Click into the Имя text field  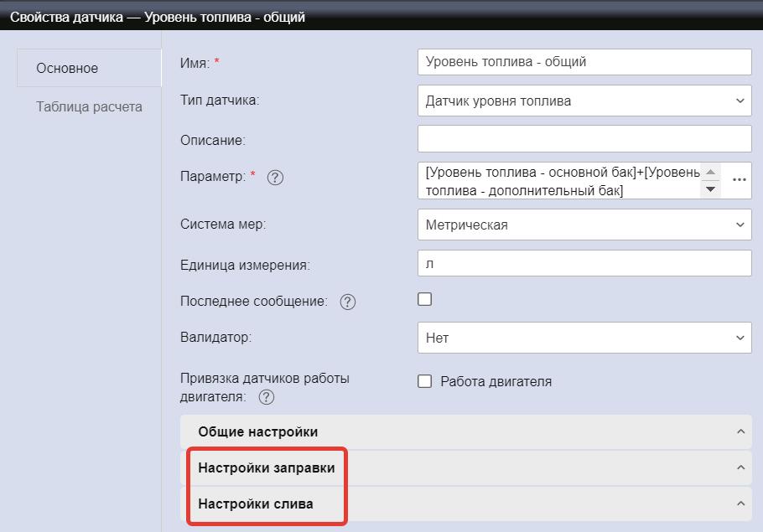click(584, 62)
